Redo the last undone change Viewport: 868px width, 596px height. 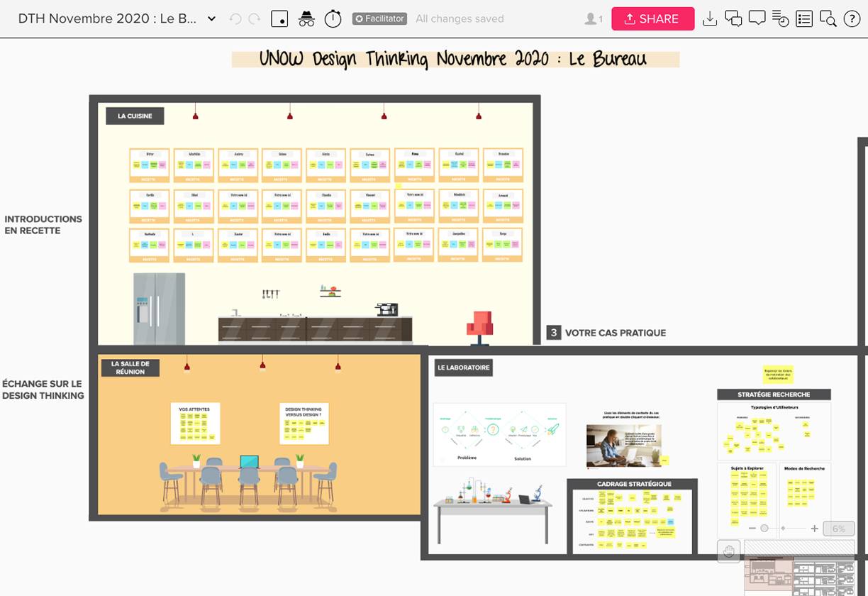pyautogui.click(x=255, y=19)
